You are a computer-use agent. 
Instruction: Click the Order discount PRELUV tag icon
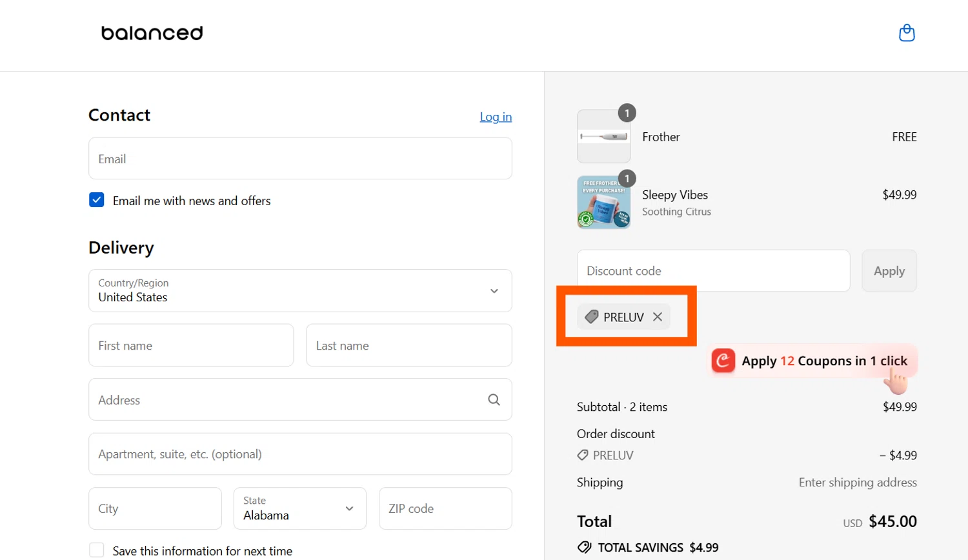coord(583,455)
